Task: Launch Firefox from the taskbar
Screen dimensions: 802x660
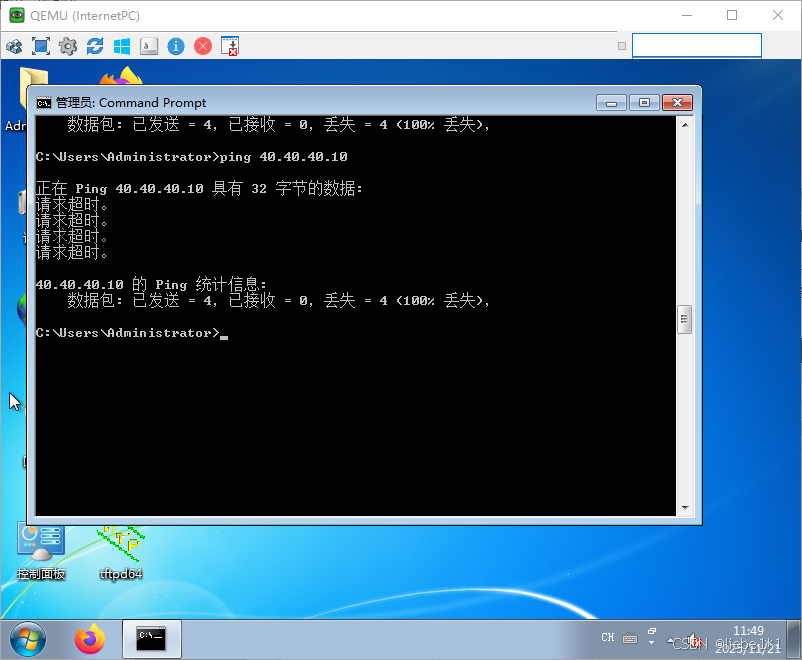Action: (x=90, y=639)
